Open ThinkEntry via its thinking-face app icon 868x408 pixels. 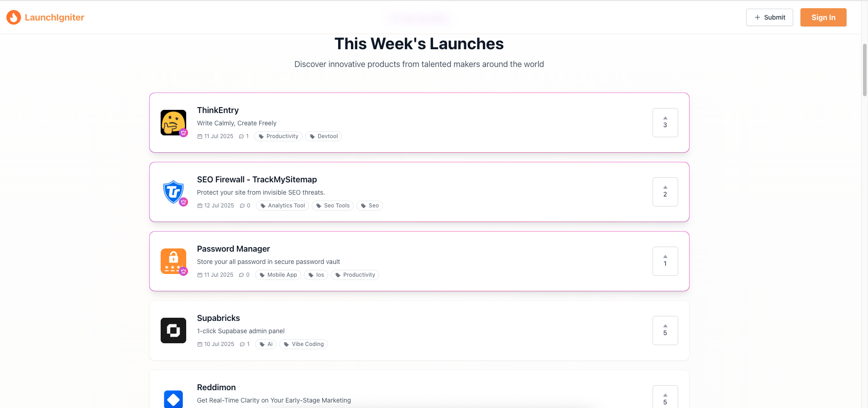click(173, 122)
